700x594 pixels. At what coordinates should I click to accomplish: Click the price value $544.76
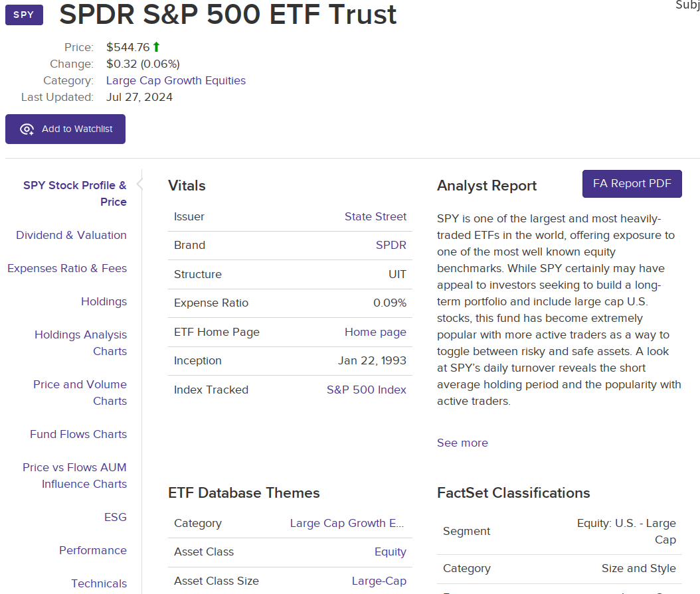coord(128,47)
